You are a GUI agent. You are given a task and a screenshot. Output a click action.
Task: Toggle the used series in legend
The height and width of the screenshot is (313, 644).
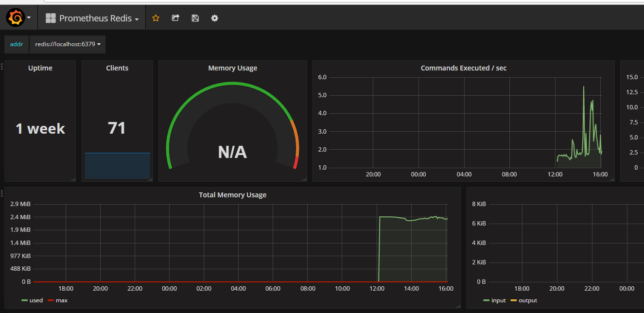(36, 300)
